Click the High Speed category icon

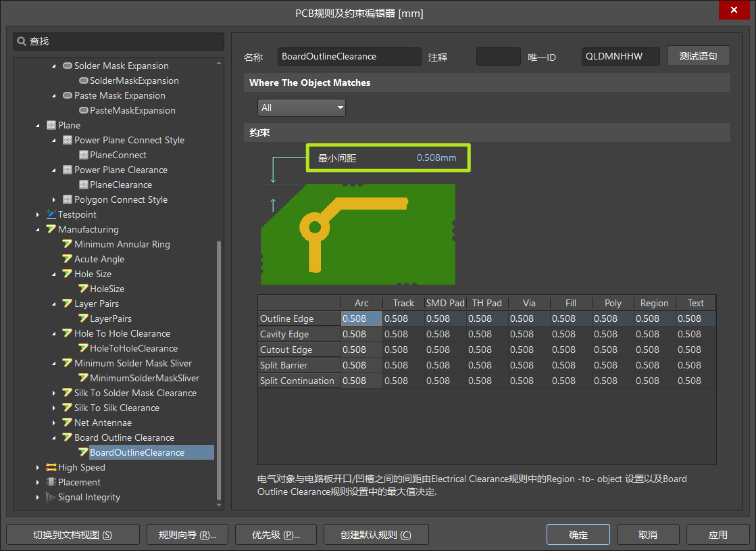(50, 467)
